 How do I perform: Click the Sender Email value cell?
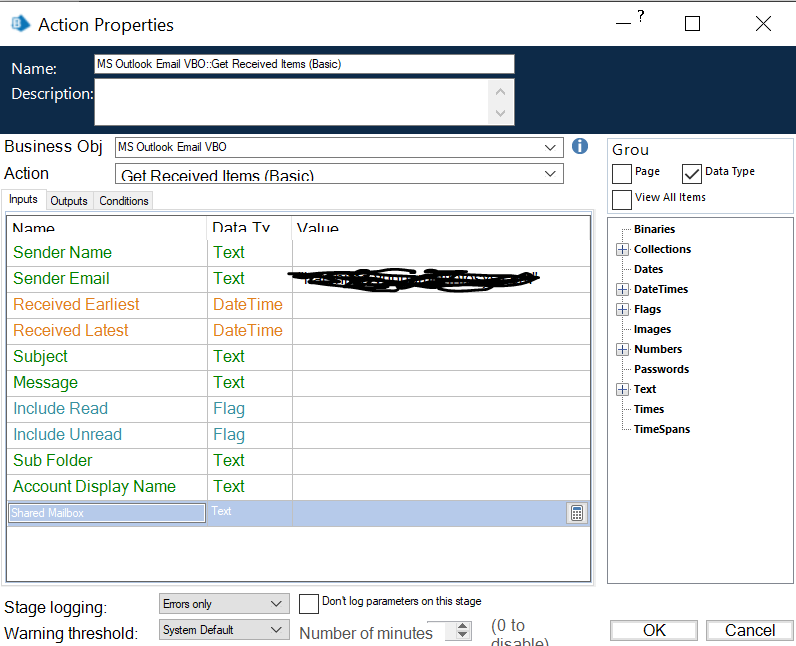(441, 279)
